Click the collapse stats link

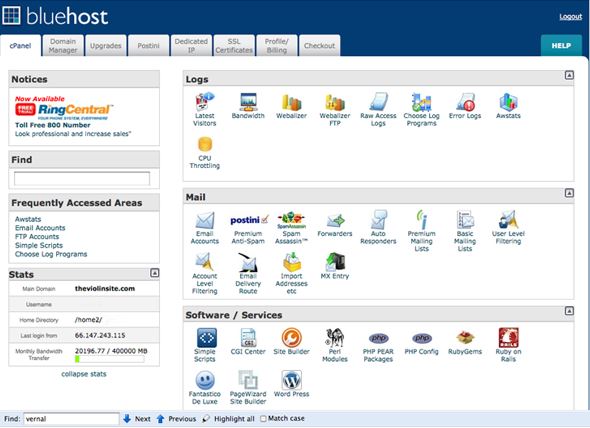click(x=84, y=374)
